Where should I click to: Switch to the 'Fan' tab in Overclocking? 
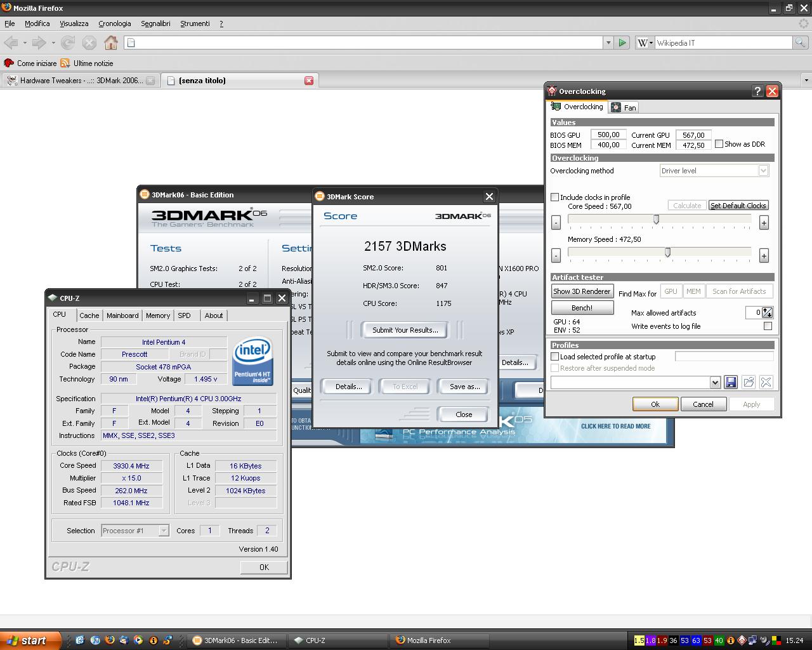(x=624, y=107)
